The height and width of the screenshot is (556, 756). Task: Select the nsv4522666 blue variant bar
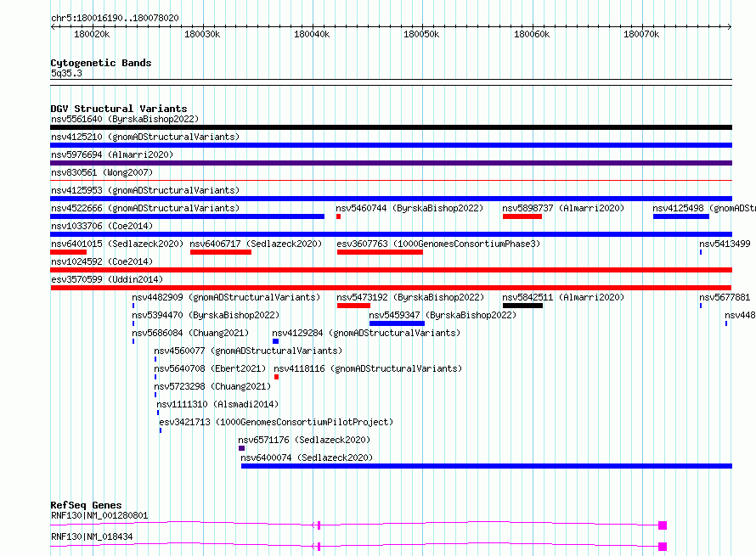coord(187,216)
